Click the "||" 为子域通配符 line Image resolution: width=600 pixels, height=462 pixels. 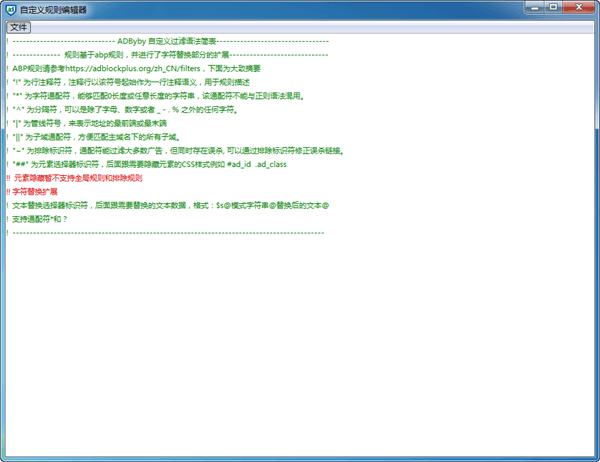110,137
